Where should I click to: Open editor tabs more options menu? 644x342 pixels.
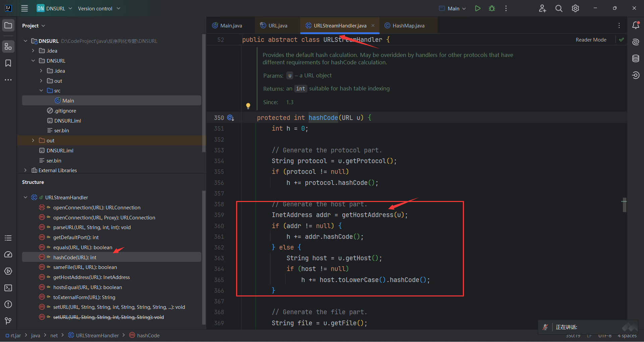(619, 25)
